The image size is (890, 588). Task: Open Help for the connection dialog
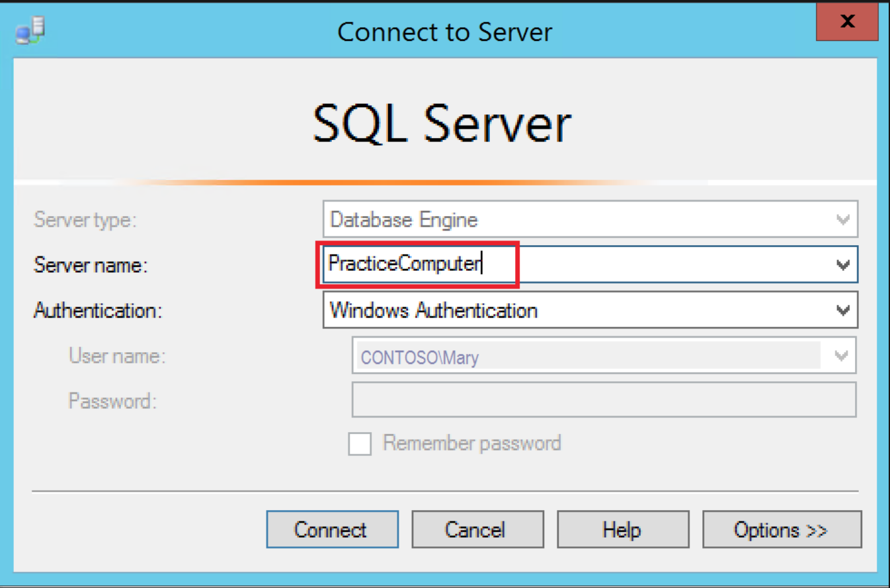coord(622,529)
